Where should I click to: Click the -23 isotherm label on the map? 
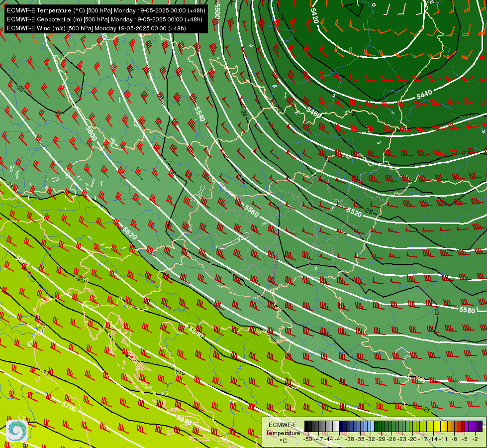pyautogui.click(x=437, y=311)
